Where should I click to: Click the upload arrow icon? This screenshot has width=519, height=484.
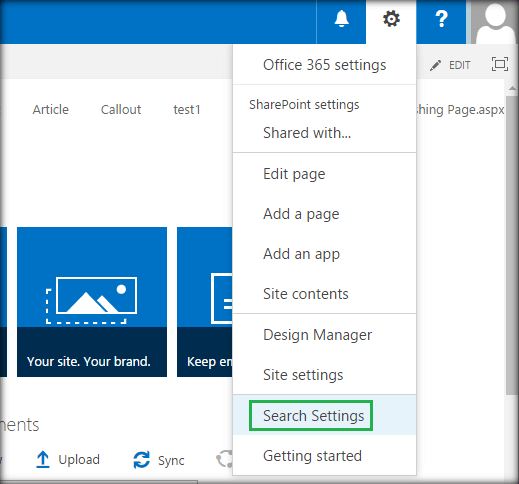click(x=43, y=460)
